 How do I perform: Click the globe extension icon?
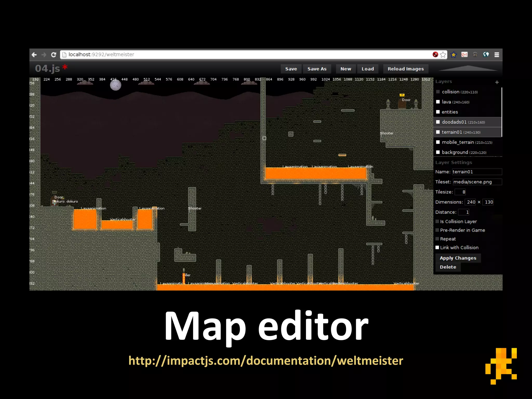click(486, 55)
